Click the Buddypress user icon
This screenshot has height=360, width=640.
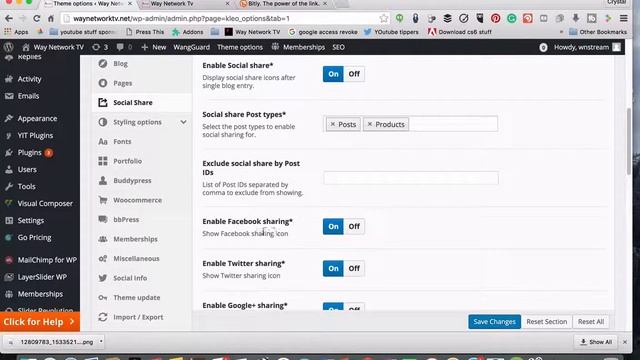[103, 180]
